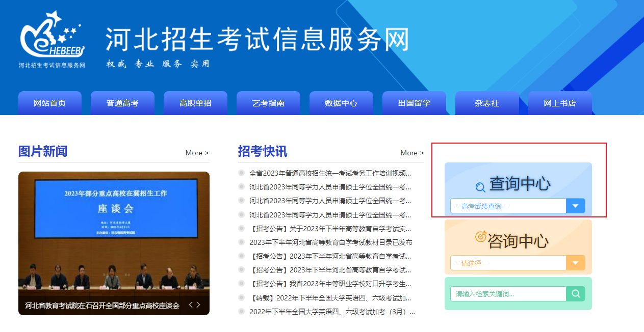Image resolution: width=644 pixels, height=332 pixels.
Task: Click the 招考快讯 section heading
Action: (263, 151)
